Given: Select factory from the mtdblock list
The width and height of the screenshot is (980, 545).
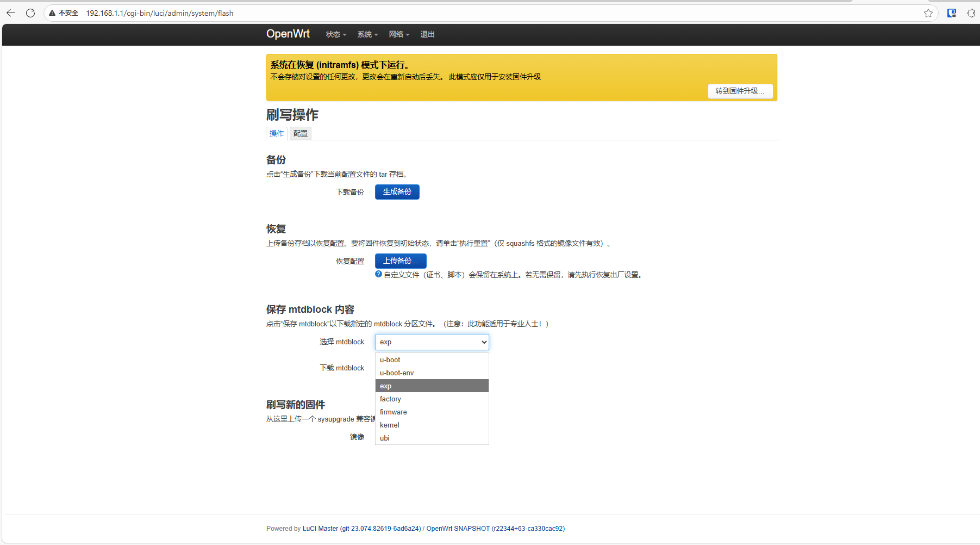Looking at the screenshot, I should (391, 399).
